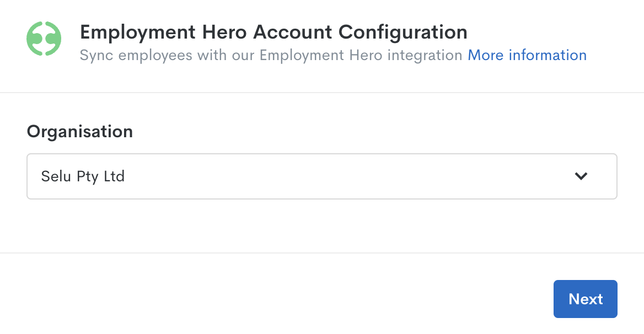
Task: Click the 'Employment Hero integration' subtitle phrase
Action: 361,55
